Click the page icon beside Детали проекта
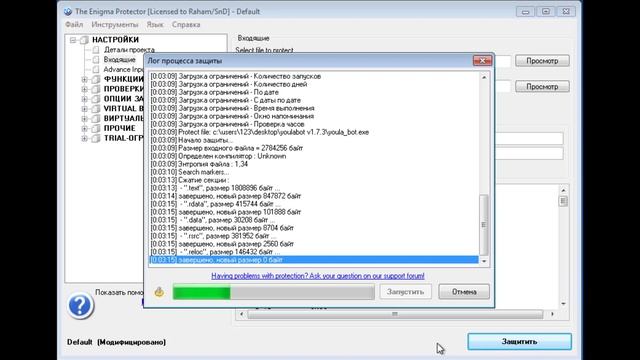Image resolution: width=640 pixels, height=360 pixels. (x=96, y=50)
